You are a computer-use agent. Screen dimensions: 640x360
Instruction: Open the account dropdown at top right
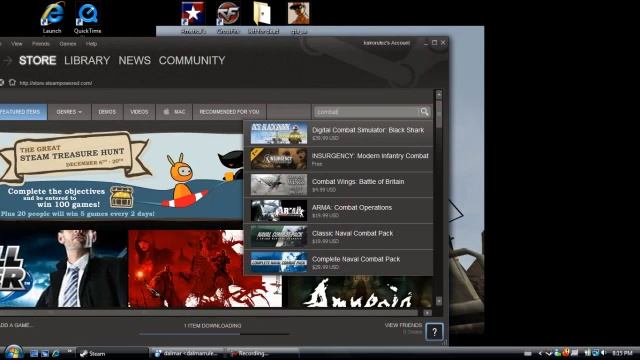[386, 43]
